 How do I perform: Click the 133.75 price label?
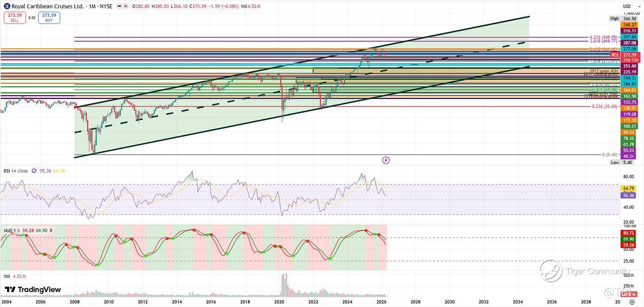pyautogui.click(x=629, y=102)
